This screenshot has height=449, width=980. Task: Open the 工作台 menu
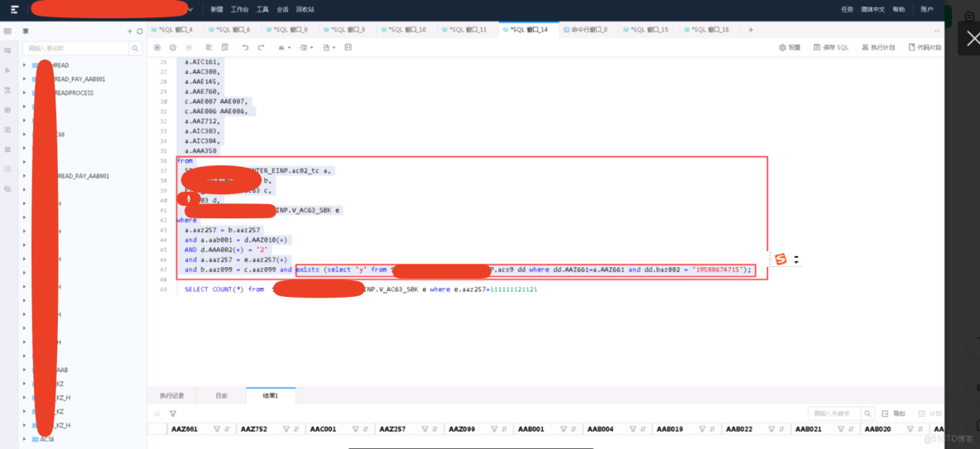pyautogui.click(x=239, y=9)
